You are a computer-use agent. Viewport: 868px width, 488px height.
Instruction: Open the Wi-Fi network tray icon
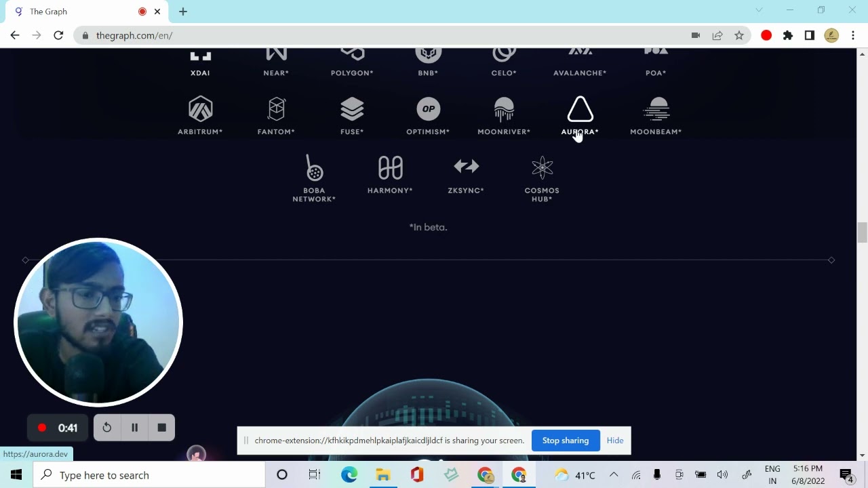636,474
